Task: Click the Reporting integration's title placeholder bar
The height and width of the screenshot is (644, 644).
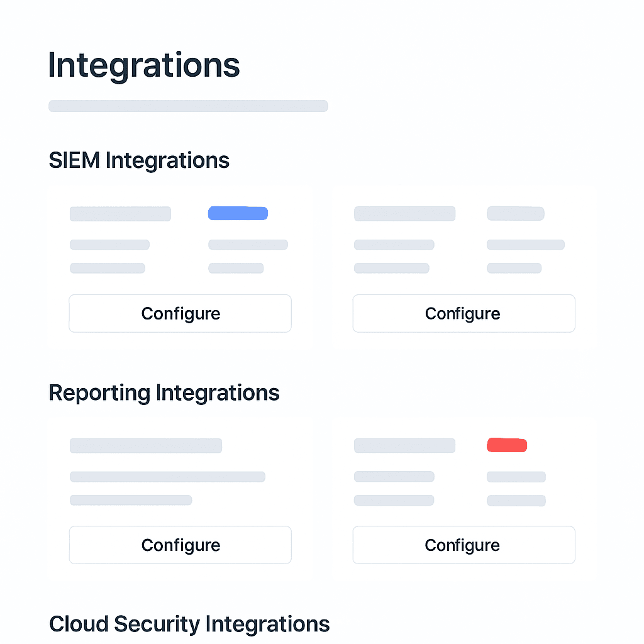Action: pyautogui.click(x=146, y=445)
